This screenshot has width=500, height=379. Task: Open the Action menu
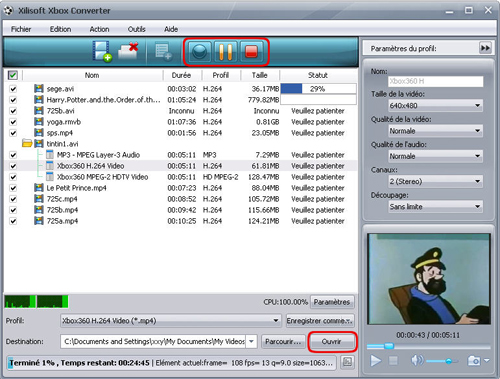coord(99,29)
